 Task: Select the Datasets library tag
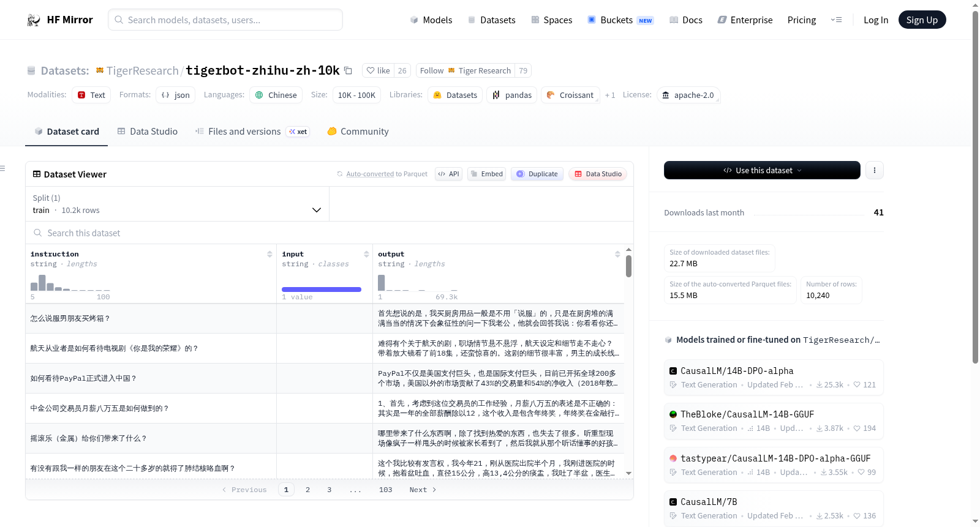(454, 95)
